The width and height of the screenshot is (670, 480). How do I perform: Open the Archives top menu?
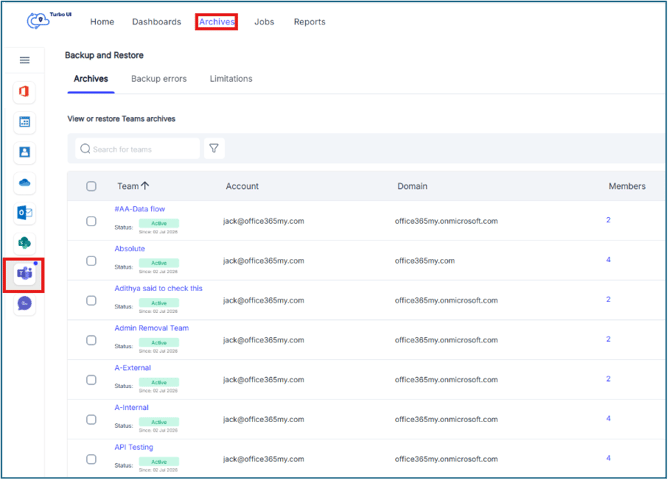click(x=217, y=22)
